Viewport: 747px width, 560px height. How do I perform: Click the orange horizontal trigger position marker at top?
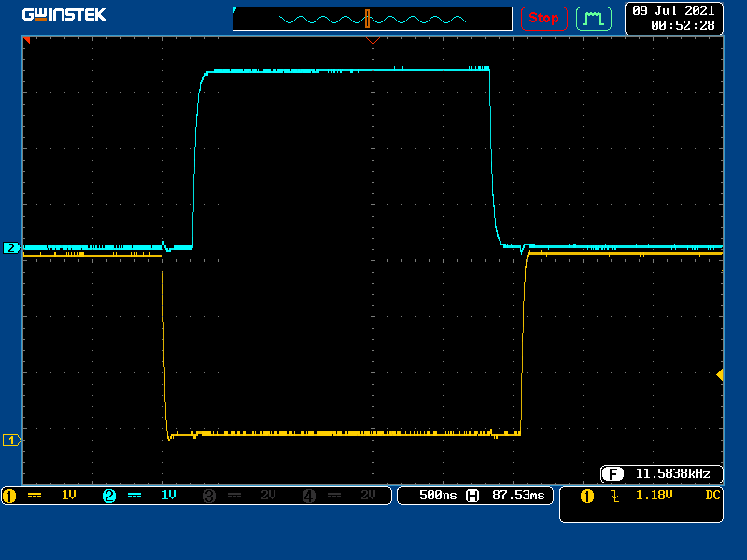(x=373, y=41)
